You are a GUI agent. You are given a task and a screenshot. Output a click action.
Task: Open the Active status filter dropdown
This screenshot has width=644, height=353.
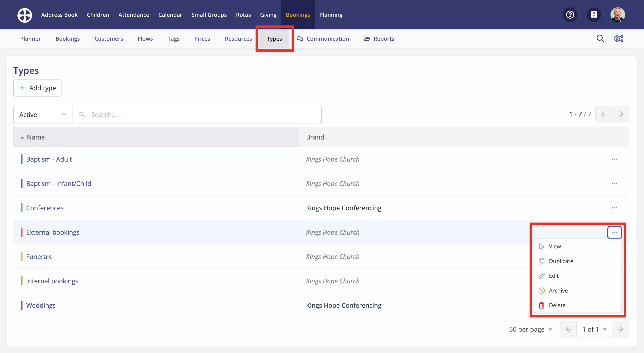[x=43, y=114]
